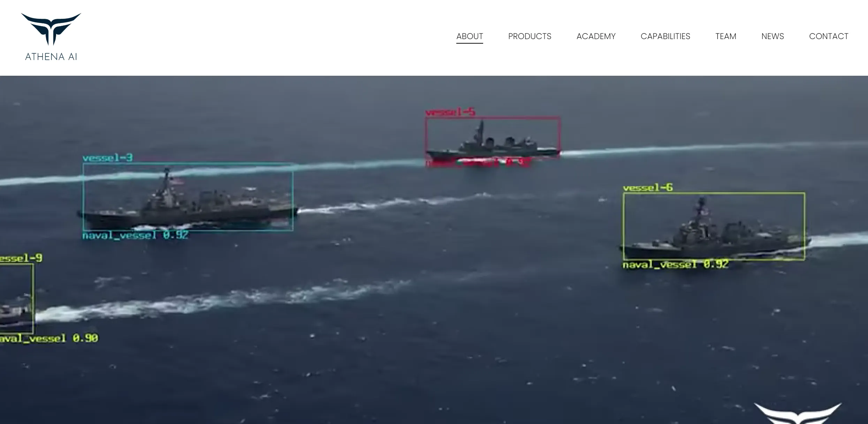Image resolution: width=868 pixels, height=424 pixels.
Task: Switch to the PRODUCTS section
Action: pyautogui.click(x=530, y=36)
